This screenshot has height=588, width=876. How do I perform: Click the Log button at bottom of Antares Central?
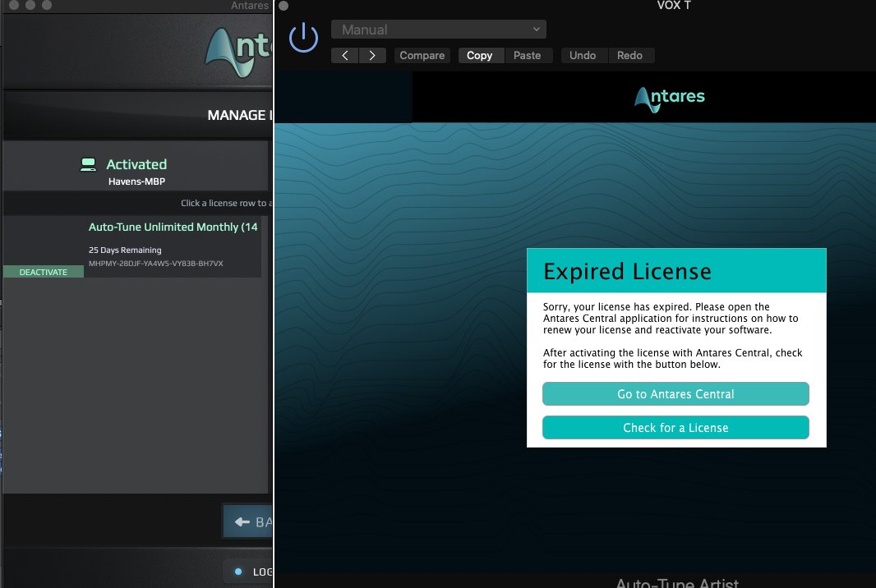pyautogui.click(x=249, y=572)
